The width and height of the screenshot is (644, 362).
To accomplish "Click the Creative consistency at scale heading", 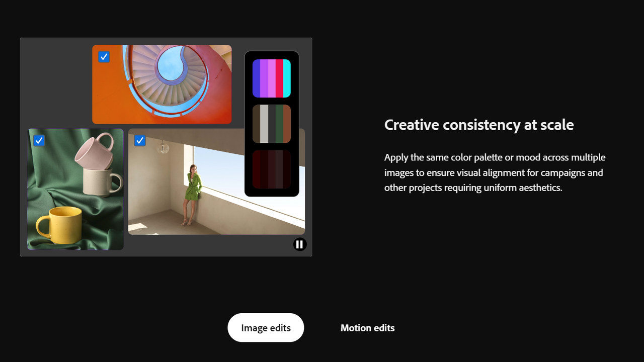I will 479,125.
